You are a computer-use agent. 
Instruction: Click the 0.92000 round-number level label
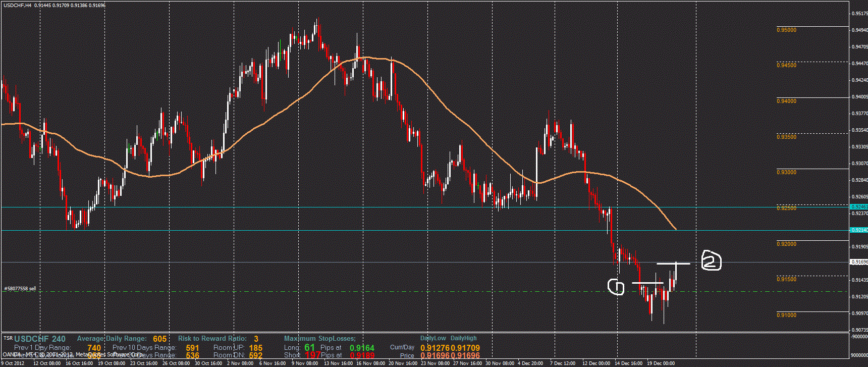point(786,244)
